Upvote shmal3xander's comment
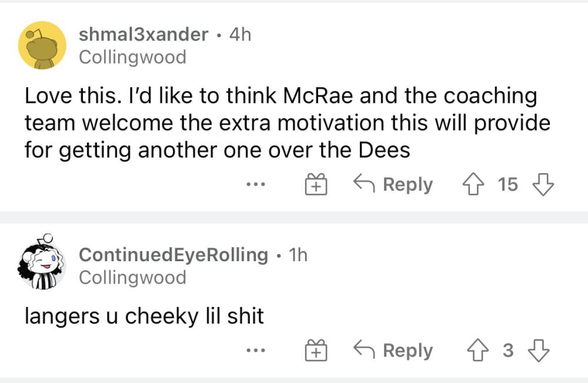Screen dimensions: 588x383 click(x=474, y=185)
